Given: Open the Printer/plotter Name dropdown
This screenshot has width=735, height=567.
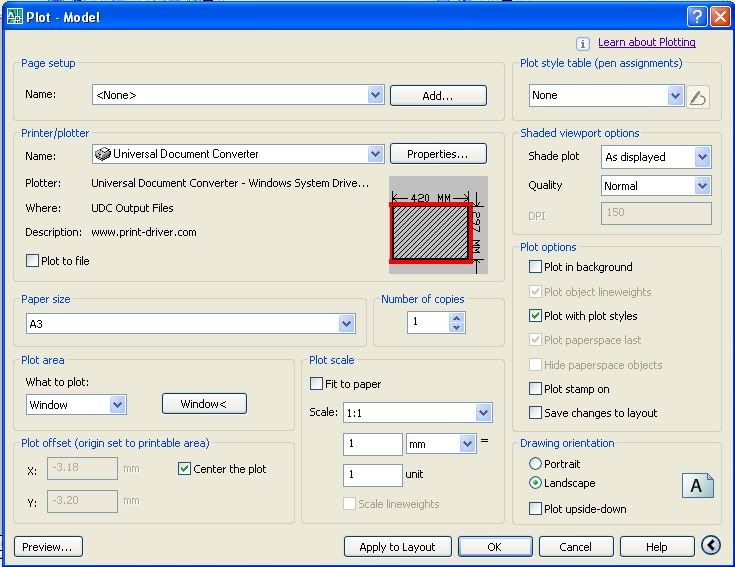Looking at the screenshot, I should pos(375,154).
